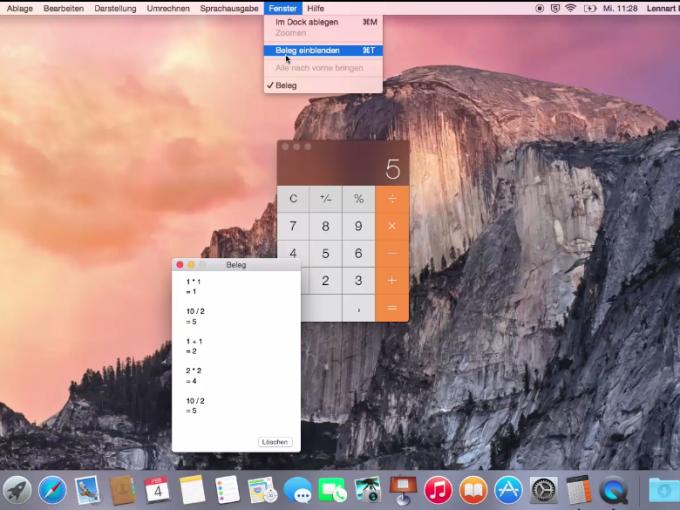Screen dimensions: 680x510
Task: Click the calculator display showing 5
Action: click(x=343, y=169)
